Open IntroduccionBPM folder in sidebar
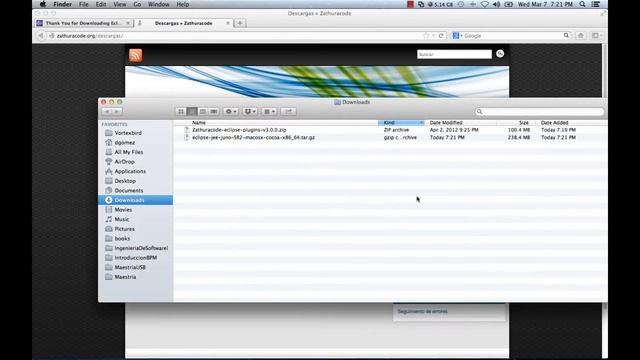Viewport: 640px width, 360px height. click(x=136, y=258)
